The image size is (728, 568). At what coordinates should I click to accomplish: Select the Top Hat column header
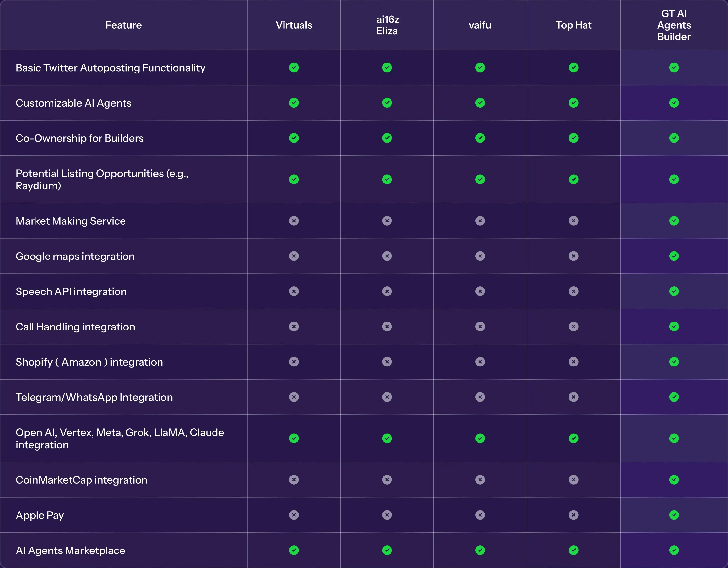573,25
